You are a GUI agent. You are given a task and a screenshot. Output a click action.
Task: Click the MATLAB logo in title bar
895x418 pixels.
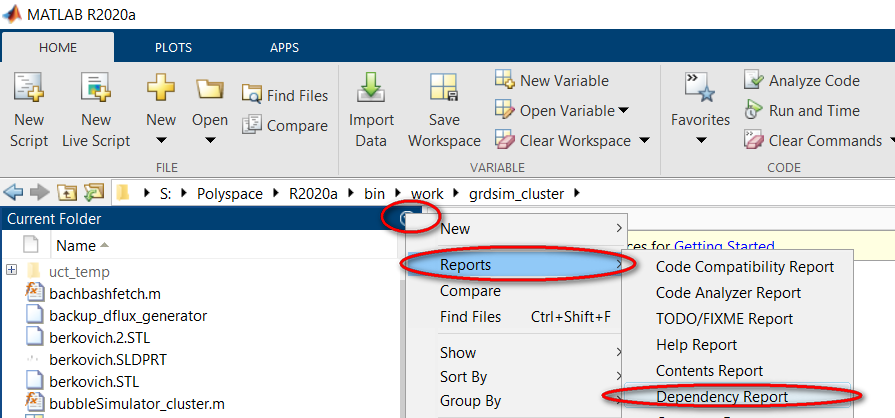pyautogui.click(x=11, y=13)
